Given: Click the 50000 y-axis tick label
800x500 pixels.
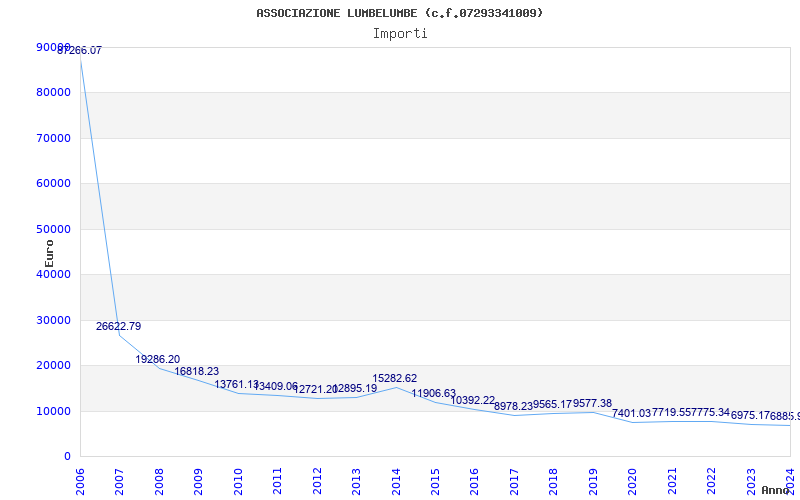Looking at the screenshot, I should pyautogui.click(x=54, y=229).
